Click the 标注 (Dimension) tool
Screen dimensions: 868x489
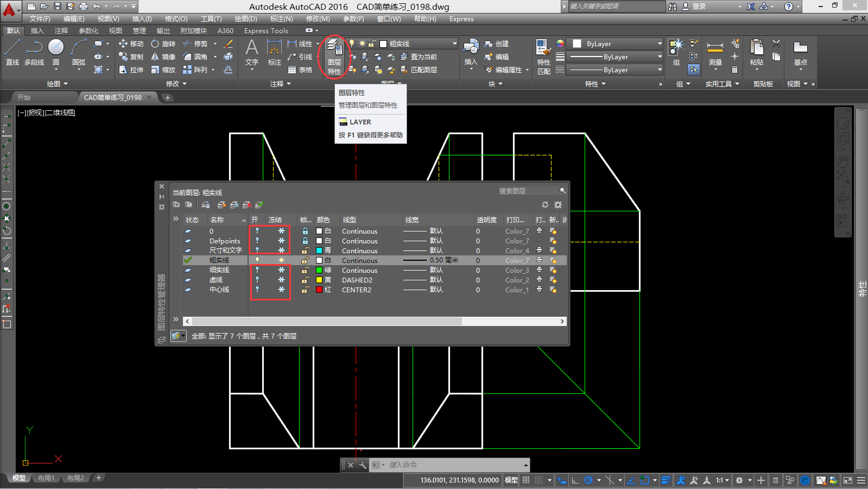click(x=275, y=53)
